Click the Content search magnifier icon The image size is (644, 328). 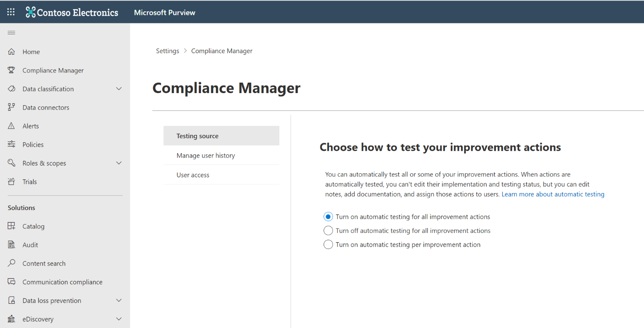(12, 263)
